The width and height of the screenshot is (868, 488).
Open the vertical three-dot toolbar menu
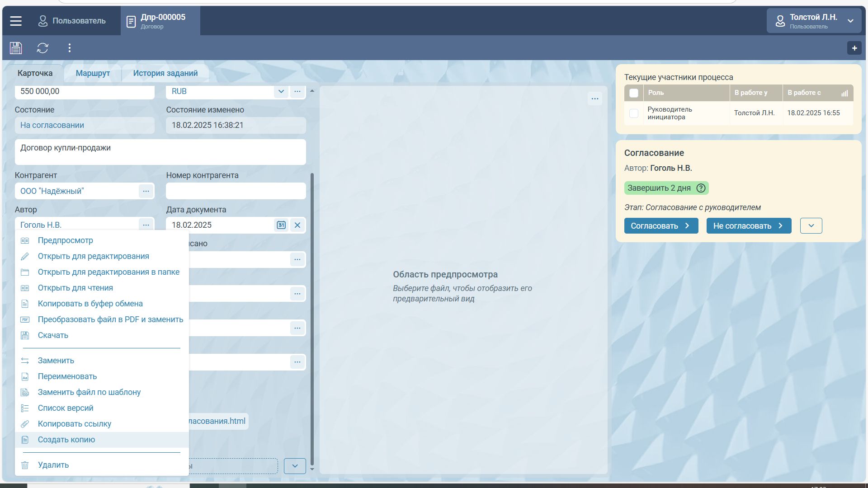[69, 48]
